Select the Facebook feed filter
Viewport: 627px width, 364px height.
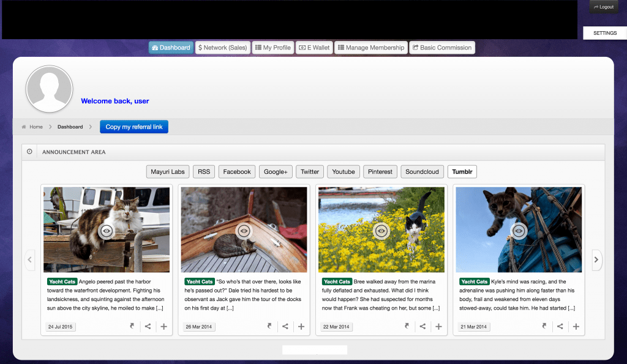point(237,172)
